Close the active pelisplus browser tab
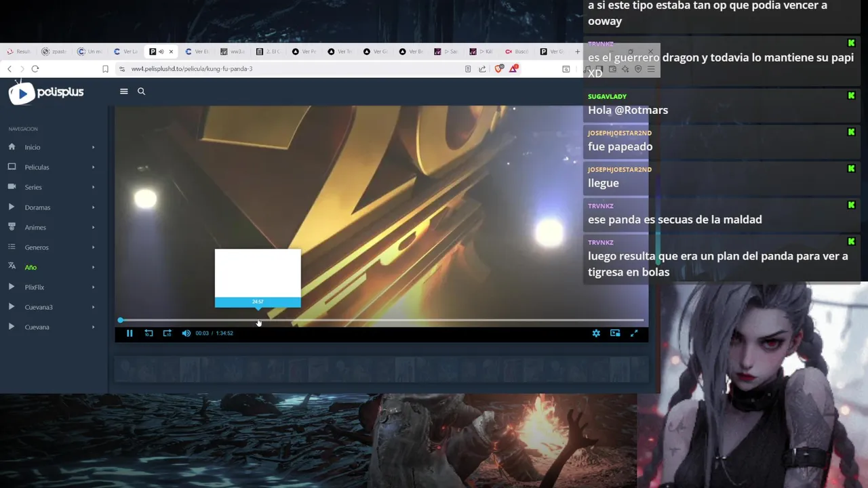Screen dimensions: 868x488 [171, 52]
